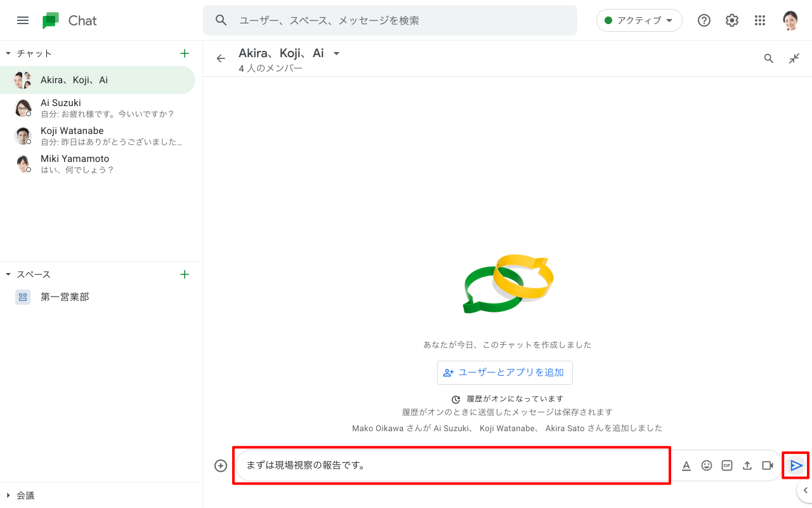
Task: Start a new chat with plus icon
Action: [185, 53]
